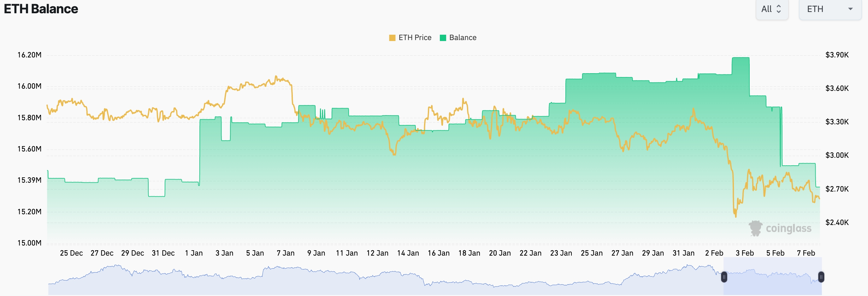
Task: Click the $3.90K price axis label
Action: (x=836, y=55)
